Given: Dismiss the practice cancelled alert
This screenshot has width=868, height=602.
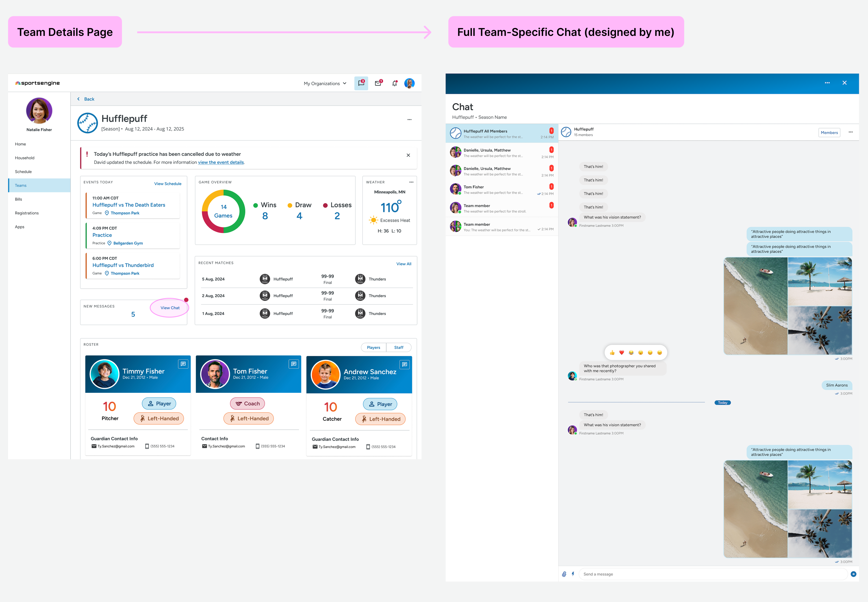Looking at the screenshot, I should point(408,155).
